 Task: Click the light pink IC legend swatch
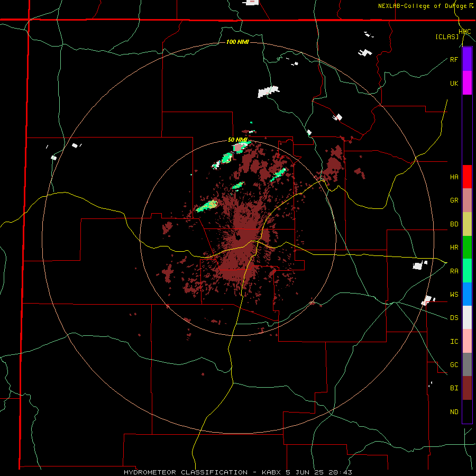467,341
